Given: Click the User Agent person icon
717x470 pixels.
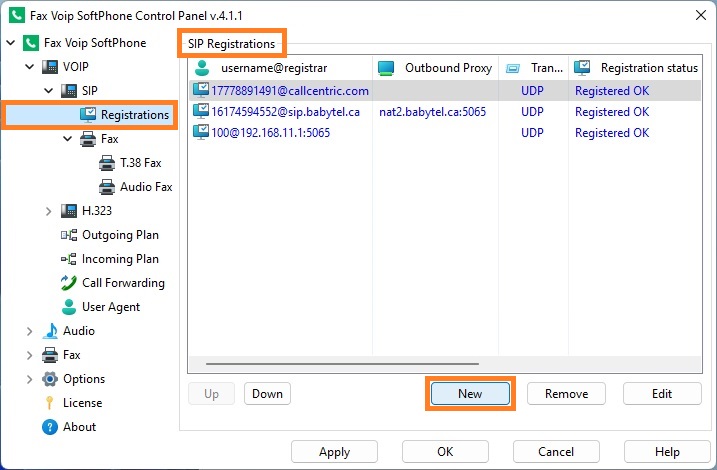Looking at the screenshot, I should click(69, 307).
